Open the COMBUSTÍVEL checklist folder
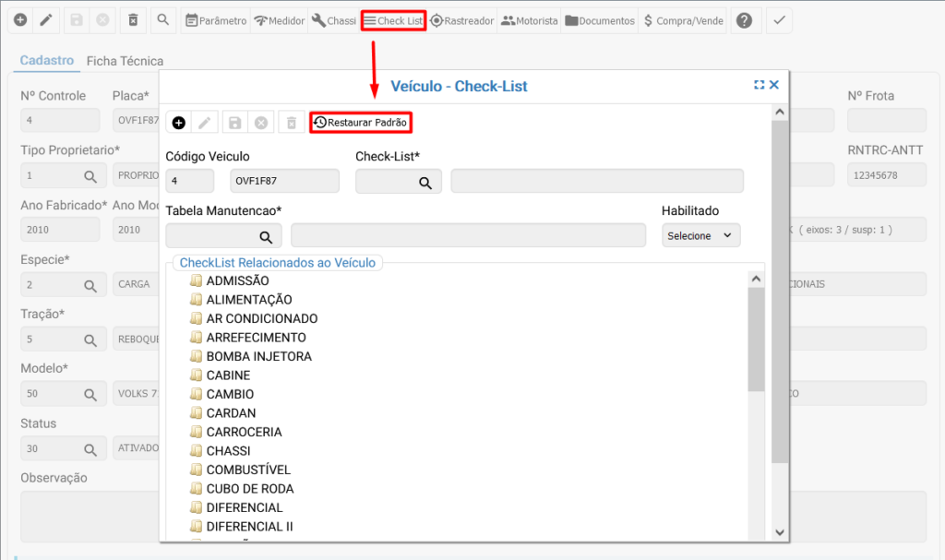This screenshot has height=560, width=945. [x=248, y=470]
